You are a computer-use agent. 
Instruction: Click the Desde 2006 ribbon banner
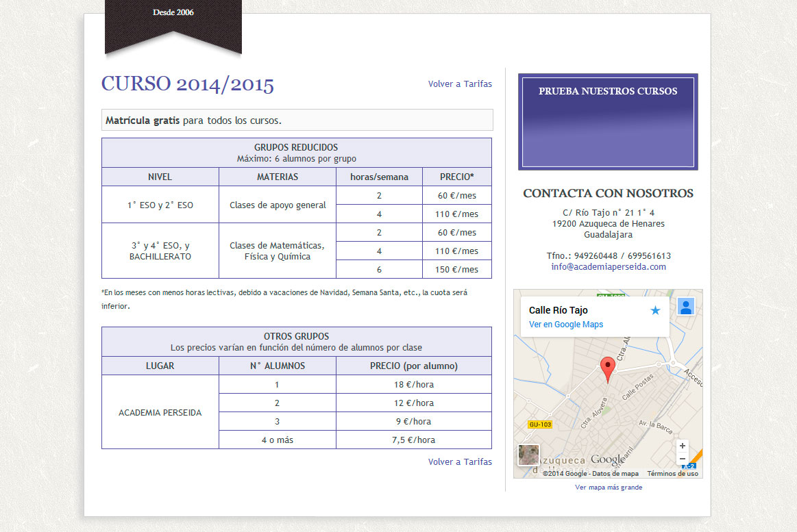pos(173,26)
